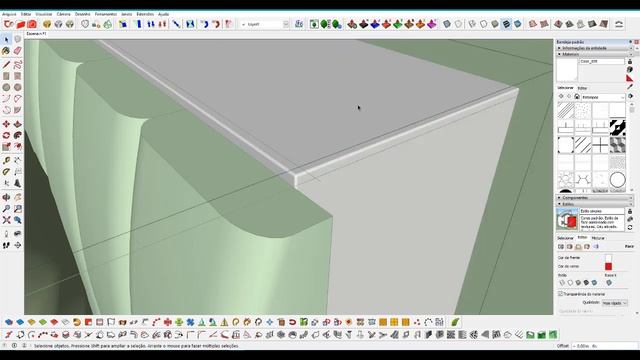Pick the Eraser tool
Image resolution: width=640 pixels, height=360 pixels.
[x=18, y=51]
